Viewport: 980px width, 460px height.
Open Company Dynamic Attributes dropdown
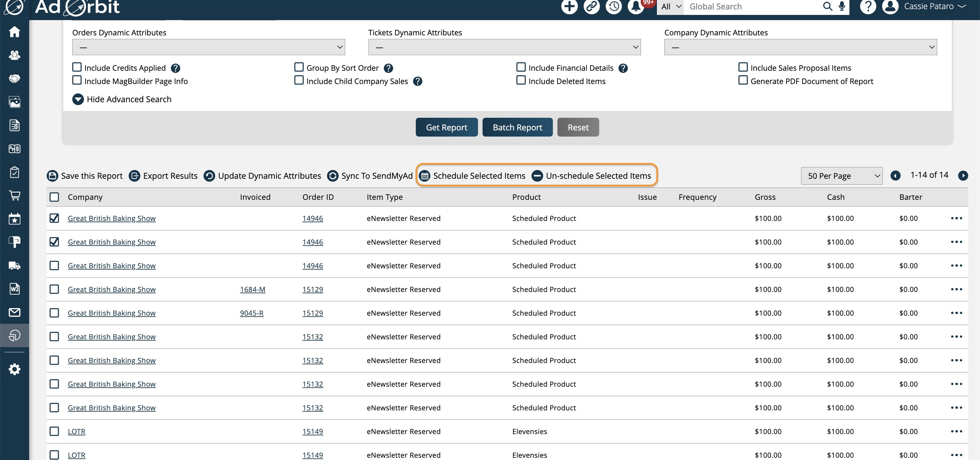coord(800,47)
